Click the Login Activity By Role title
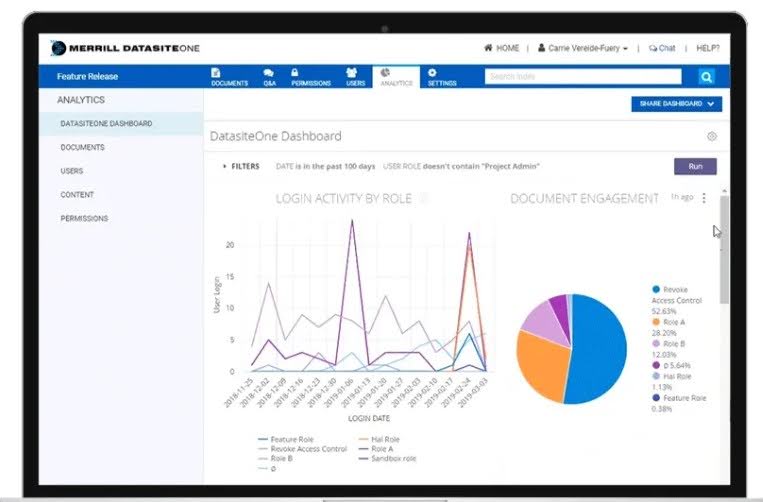The image size is (763, 502). coord(344,198)
